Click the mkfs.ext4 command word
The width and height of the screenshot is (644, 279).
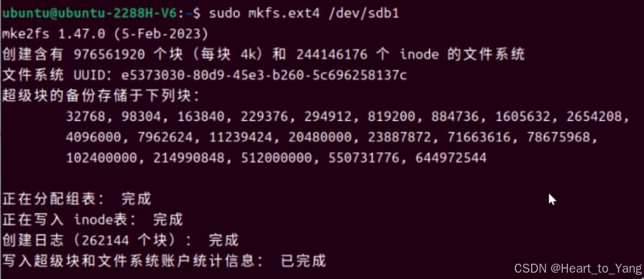point(284,13)
